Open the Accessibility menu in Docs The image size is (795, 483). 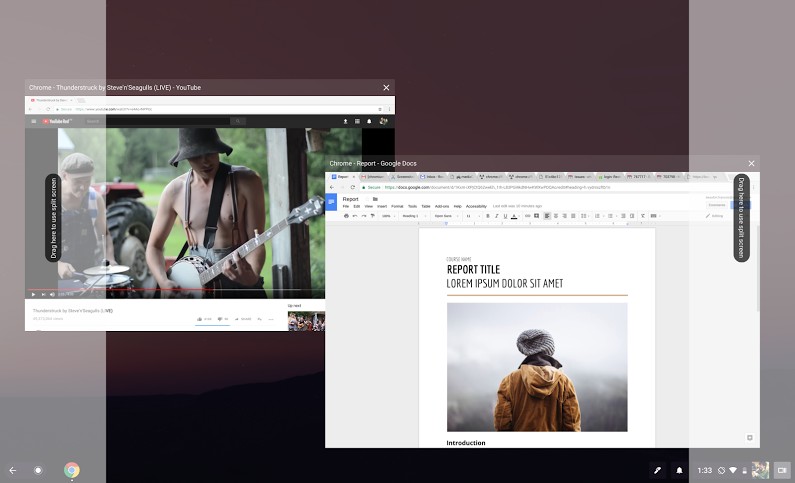click(476, 206)
